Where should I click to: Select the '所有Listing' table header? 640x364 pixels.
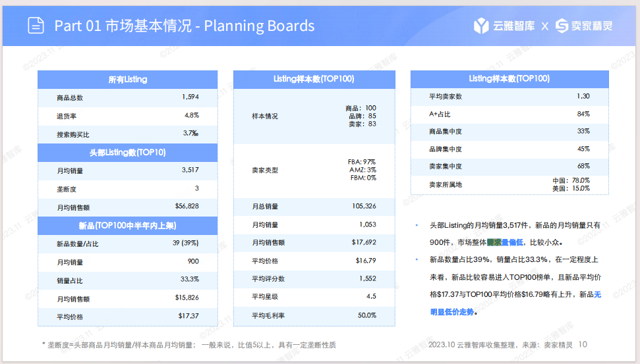(x=127, y=80)
